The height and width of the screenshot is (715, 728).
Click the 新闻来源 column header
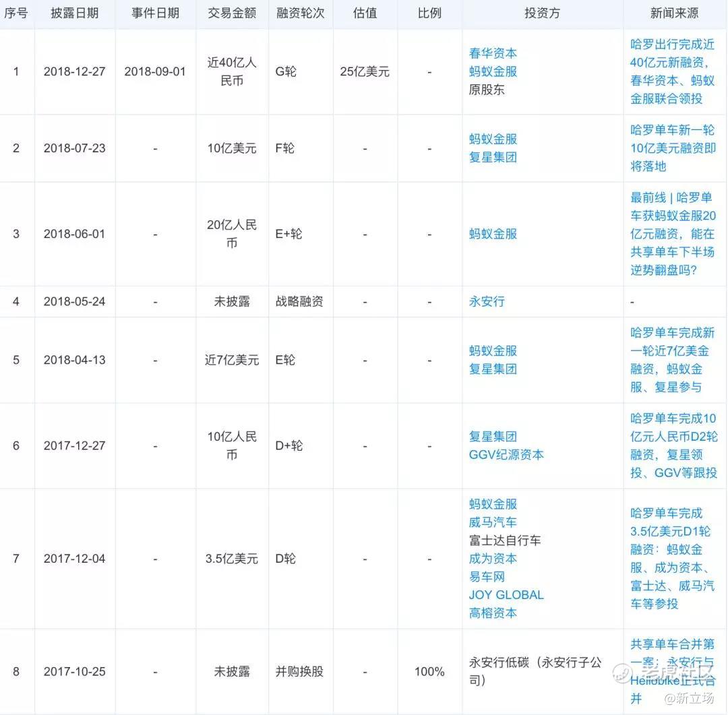pyautogui.click(x=674, y=13)
